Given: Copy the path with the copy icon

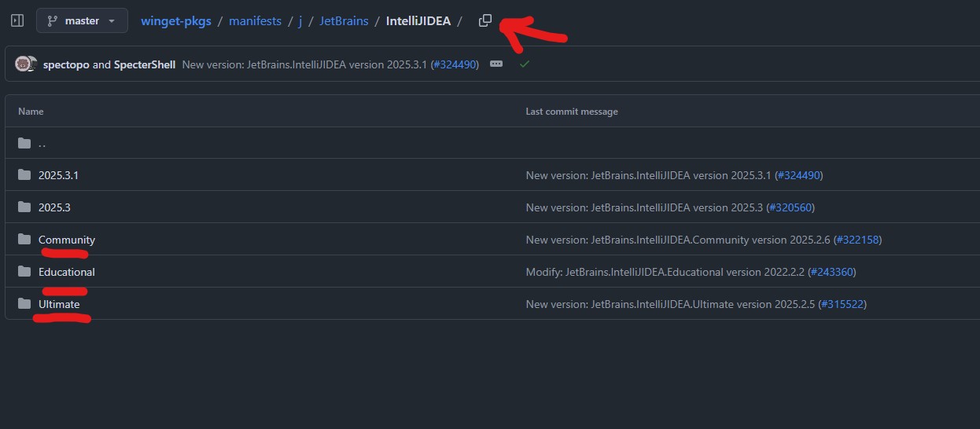Looking at the screenshot, I should tap(485, 20).
